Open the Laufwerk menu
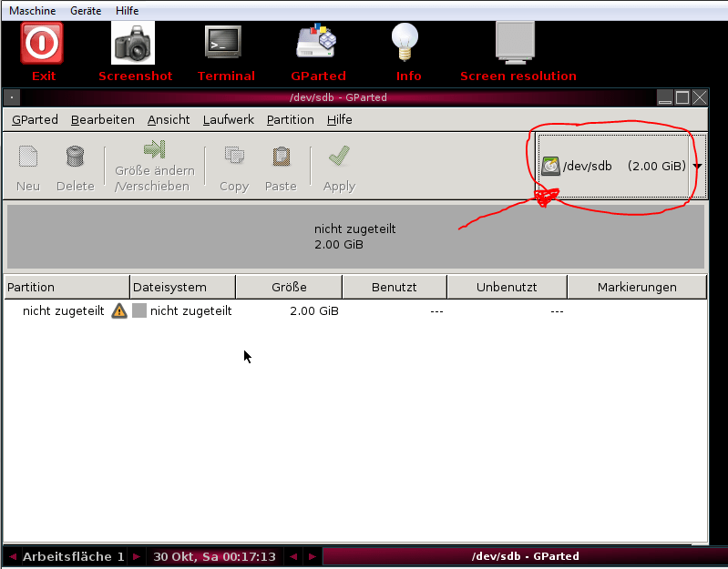 coord(229,119)
